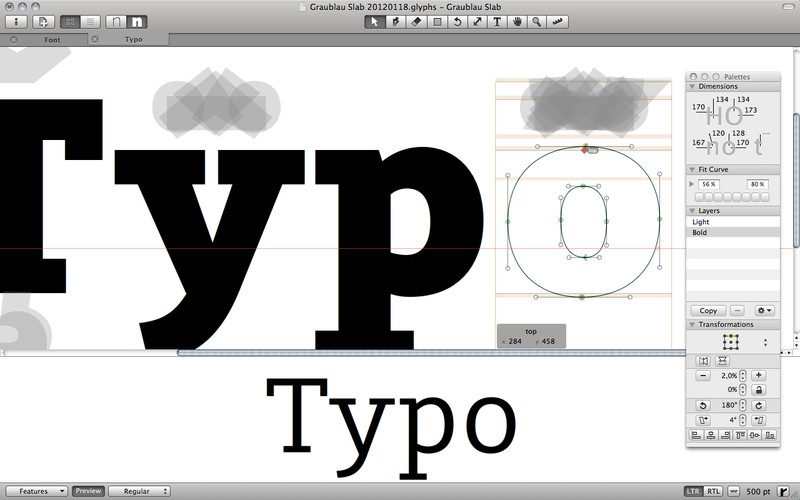Screen dimensions: 800x500
Task: Select the Light layer
Action: coord(733,222)
